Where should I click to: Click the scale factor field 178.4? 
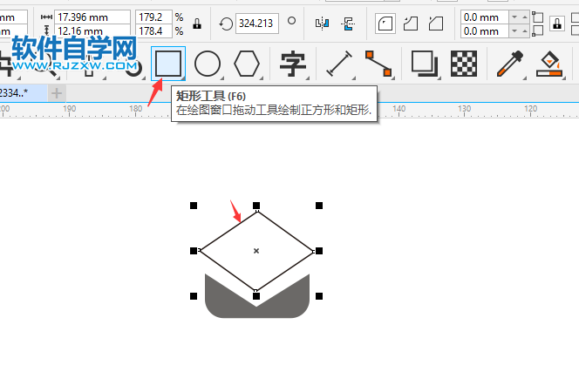153,31
